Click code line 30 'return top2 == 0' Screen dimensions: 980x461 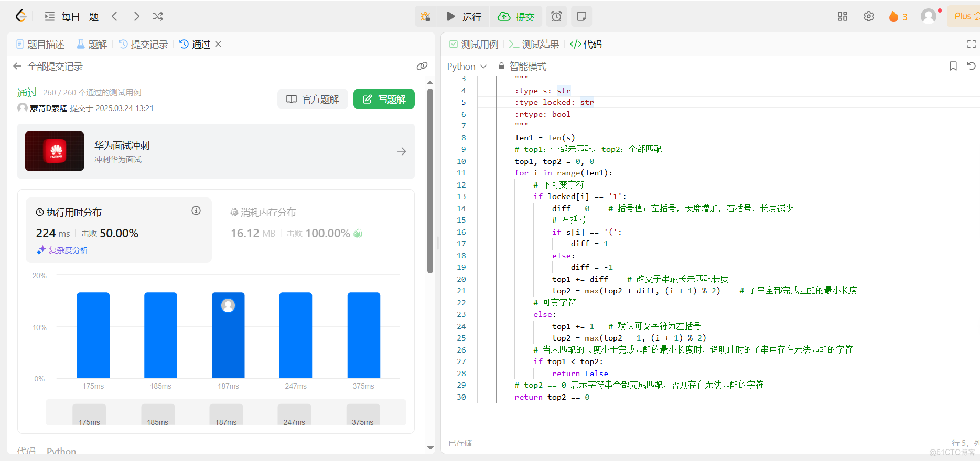(x=552, y=397)
